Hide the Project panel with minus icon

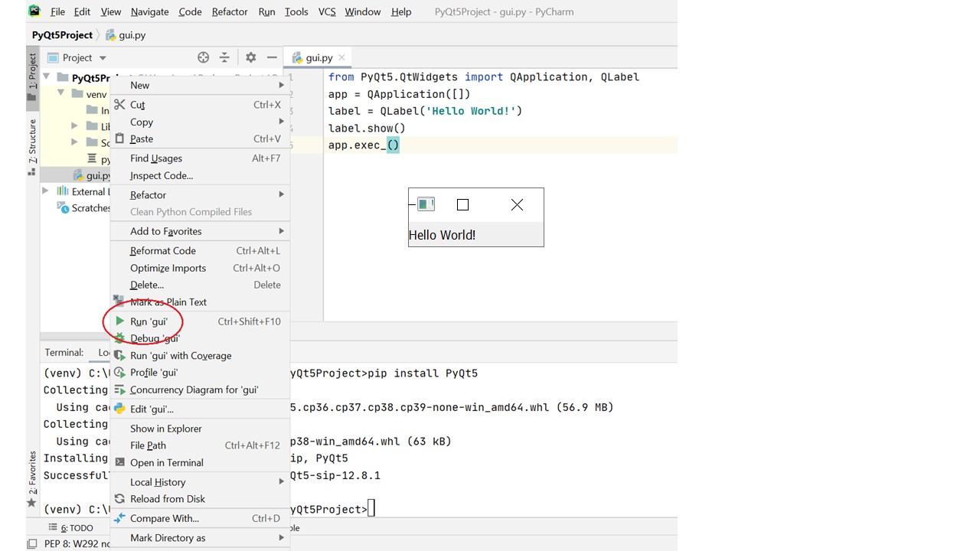pyautogui.click(x=272, y=57)
